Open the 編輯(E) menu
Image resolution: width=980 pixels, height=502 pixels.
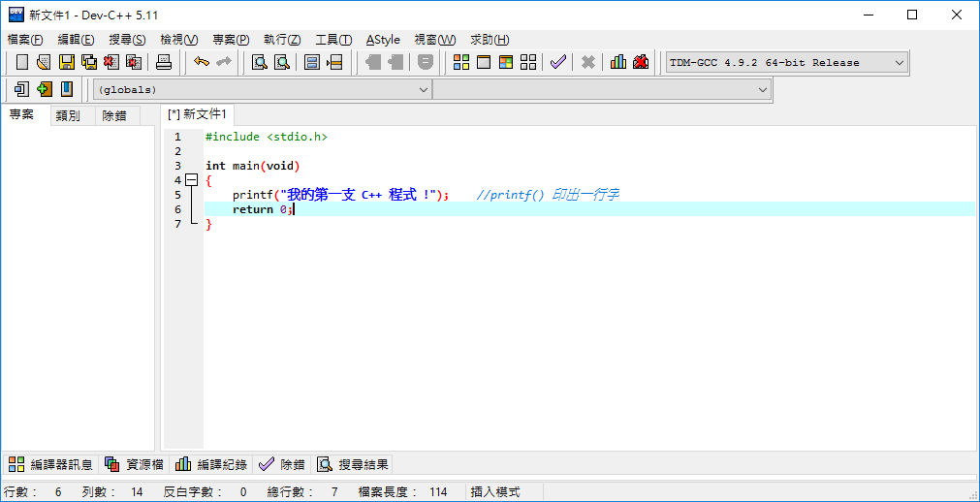(77, 40)
